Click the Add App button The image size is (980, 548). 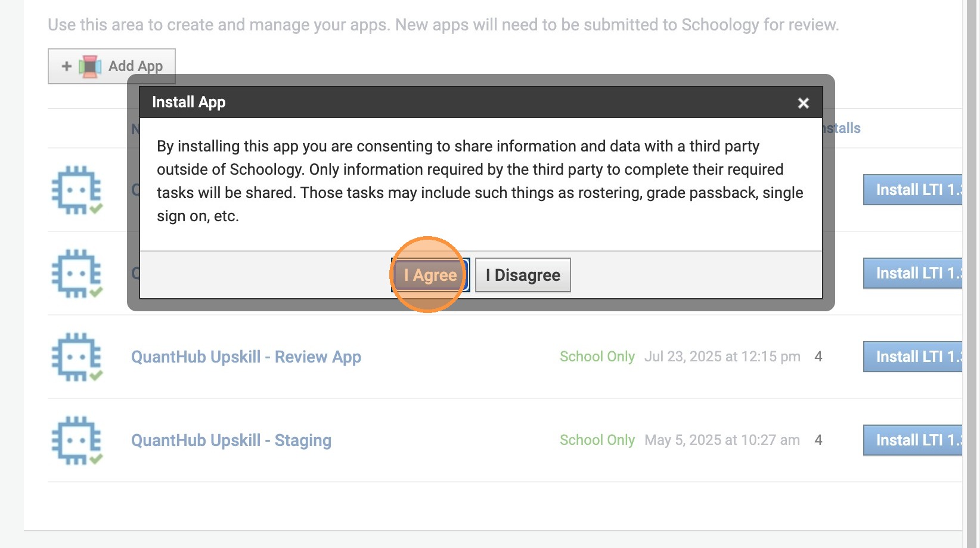tap(111, 66)
